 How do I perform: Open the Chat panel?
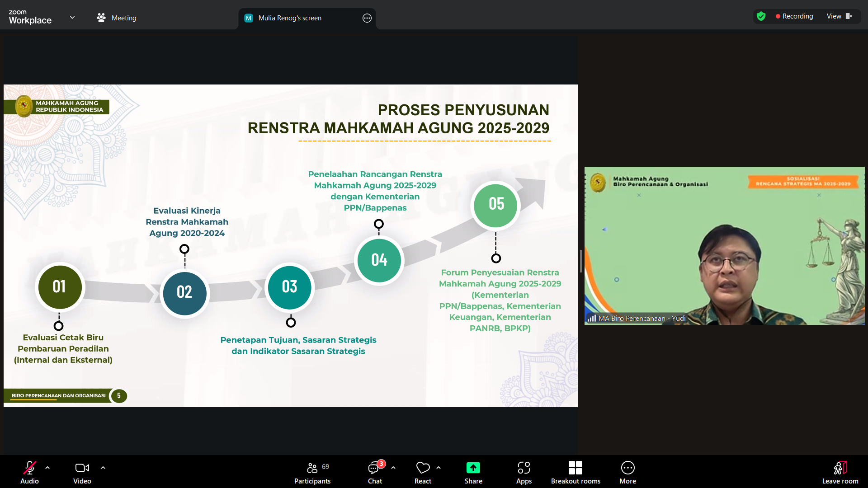coord(375,472)
